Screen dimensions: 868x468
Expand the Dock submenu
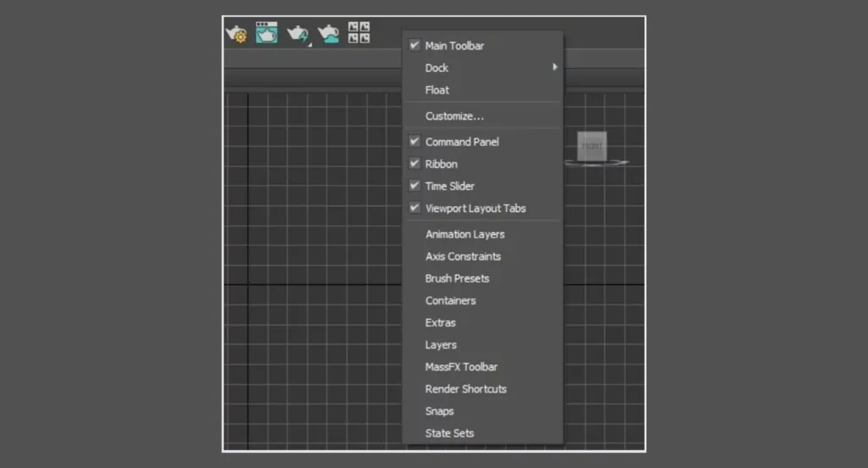point(482,68)
